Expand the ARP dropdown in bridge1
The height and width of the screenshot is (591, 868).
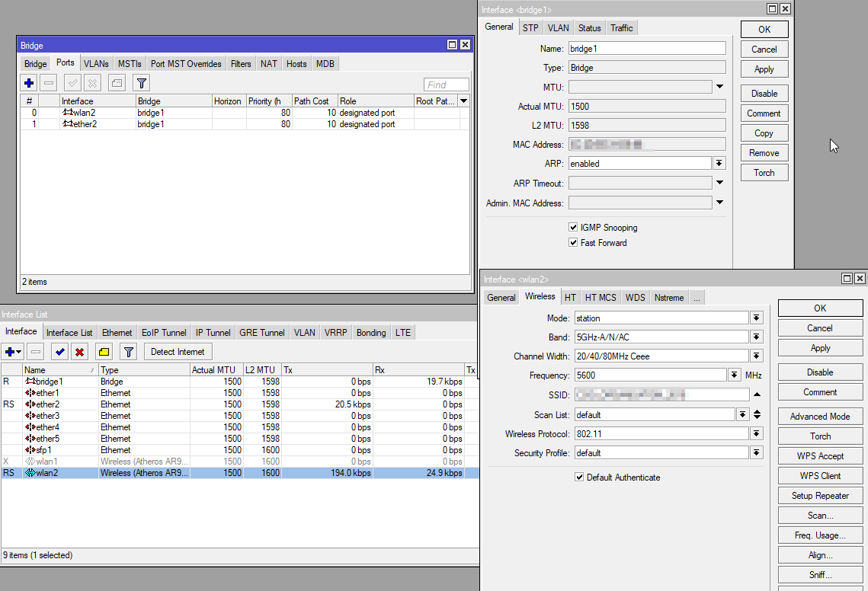(x=719, y=164)
